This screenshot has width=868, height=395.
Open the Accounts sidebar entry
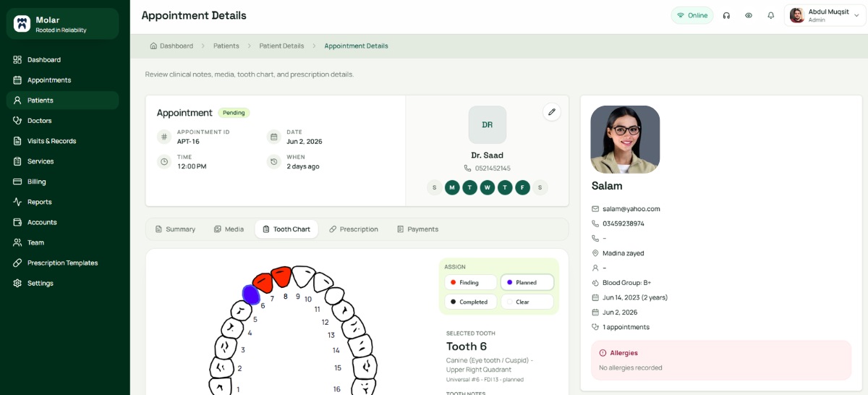[62, 221]
